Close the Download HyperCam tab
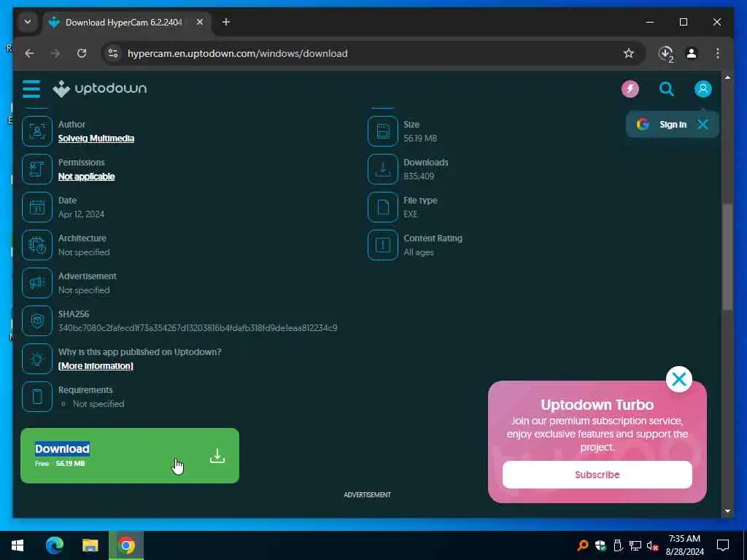This screenshot has height=560, width=747. pos(200,23)
